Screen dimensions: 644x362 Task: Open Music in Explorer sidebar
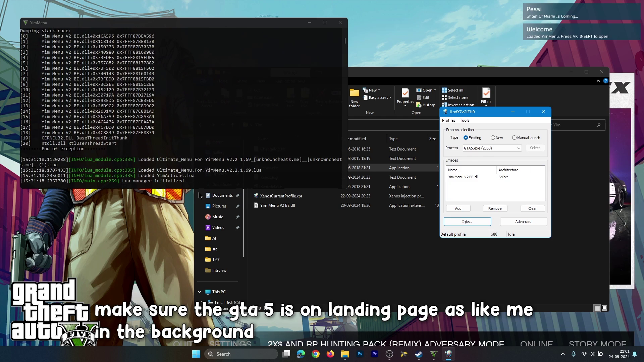(217, 217)
